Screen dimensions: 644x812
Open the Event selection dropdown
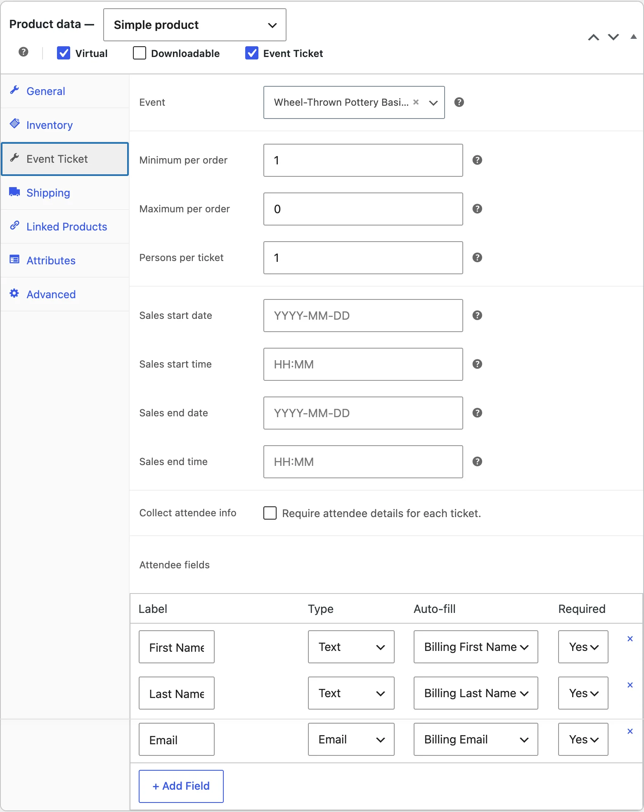pos(354,102)
